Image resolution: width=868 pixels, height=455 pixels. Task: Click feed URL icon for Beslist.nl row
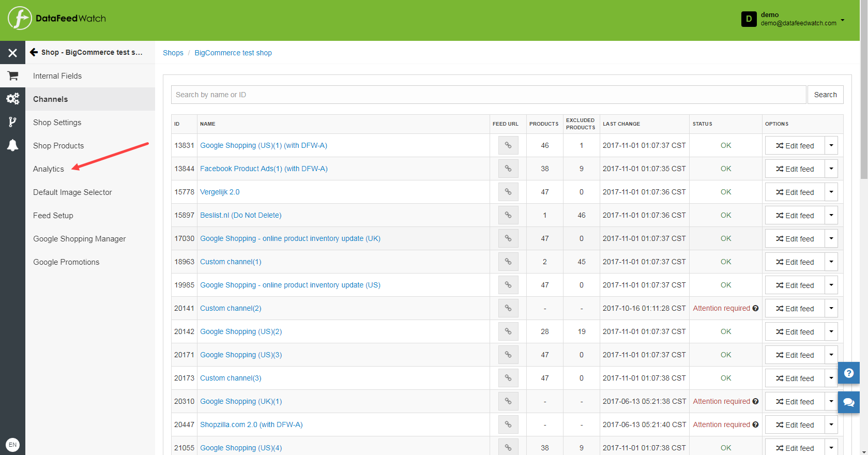point(508,215)
